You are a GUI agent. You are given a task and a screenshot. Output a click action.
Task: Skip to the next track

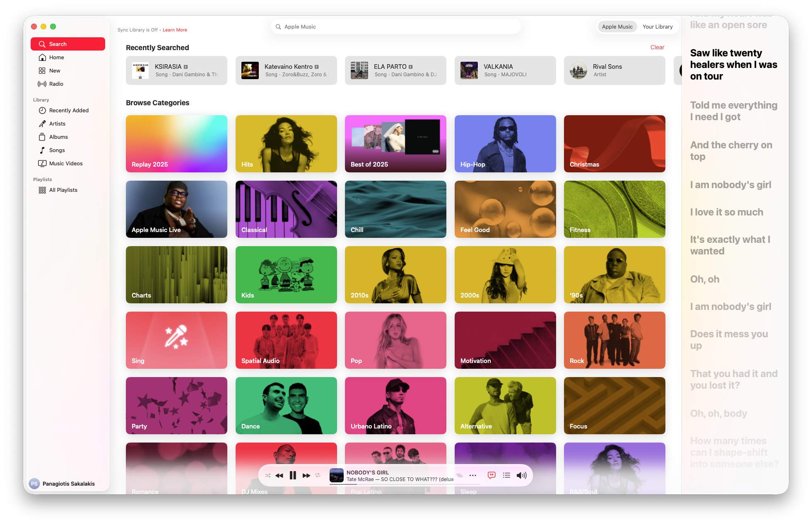306,475
